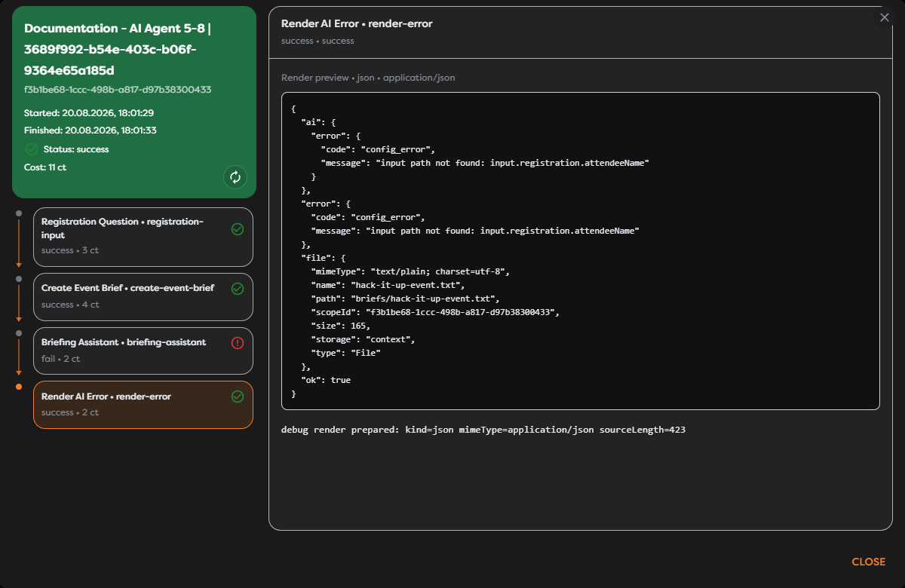905x588 pixels.
Task: Click the "storage": "context" line
Action: (363, 339)
